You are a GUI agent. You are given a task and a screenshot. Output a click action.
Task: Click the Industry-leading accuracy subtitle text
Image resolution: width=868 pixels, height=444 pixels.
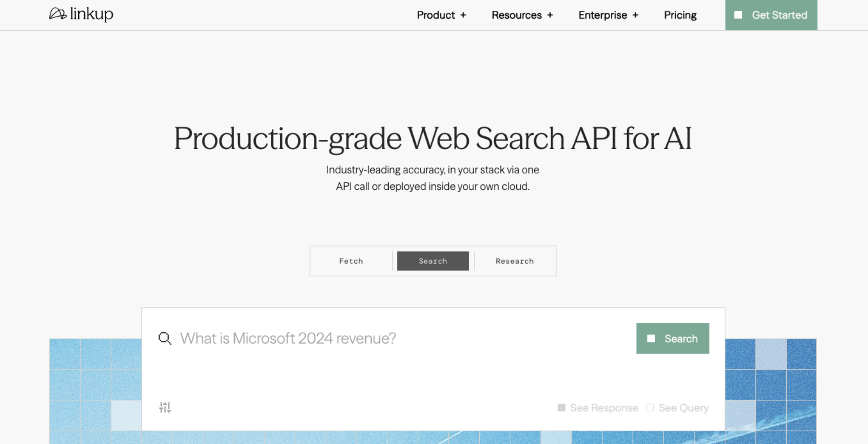433,178
